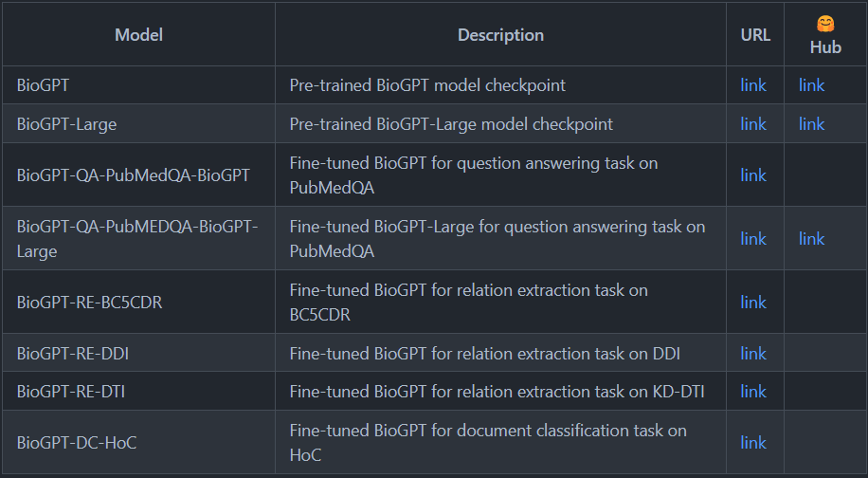Click the BioGPT-RE-DDI model name

click(73, 354)
